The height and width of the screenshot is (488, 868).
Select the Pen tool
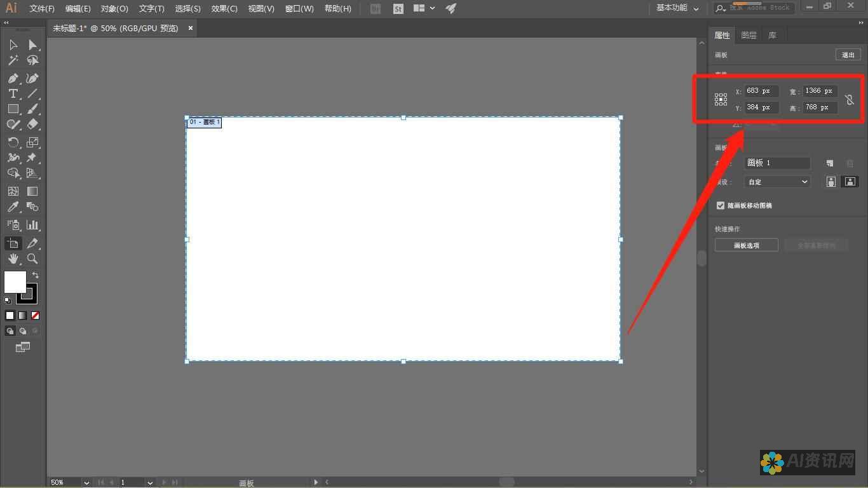click(13, 78)
